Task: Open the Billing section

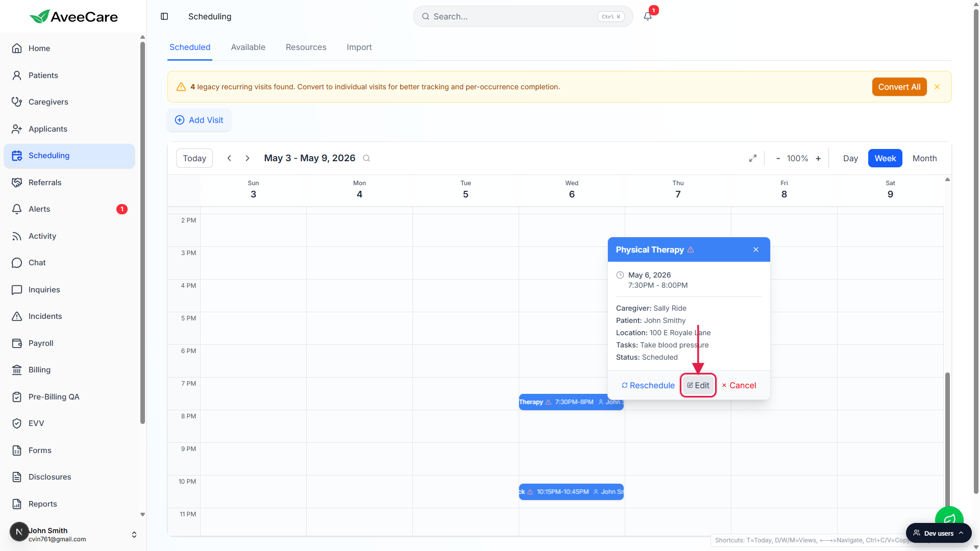Action: [69, 370]
